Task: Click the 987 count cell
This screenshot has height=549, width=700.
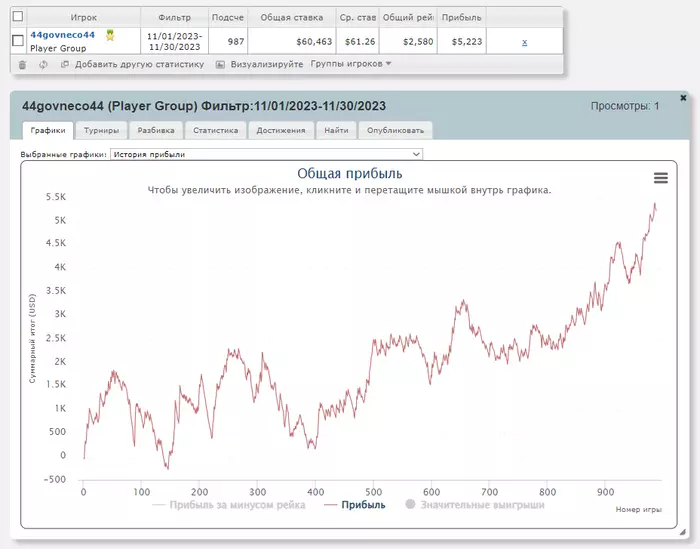Action: pos(228,41)
